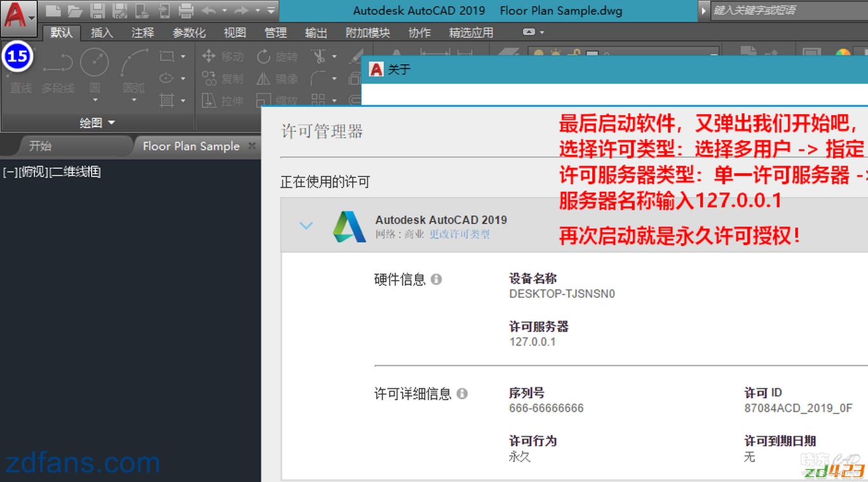
Task: Click the New drawing icon in quick access toolbar
Action: pos(54,11)
